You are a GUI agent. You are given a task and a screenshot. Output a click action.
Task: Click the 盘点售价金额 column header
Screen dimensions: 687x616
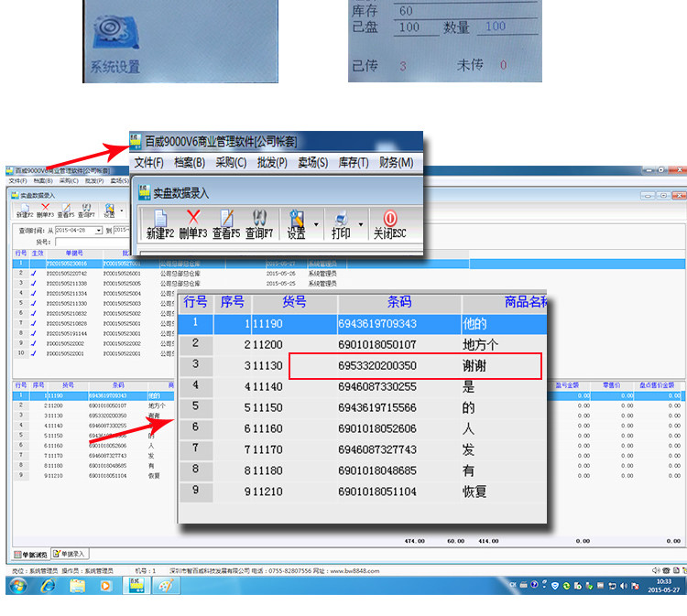click(x=657, y=385)
